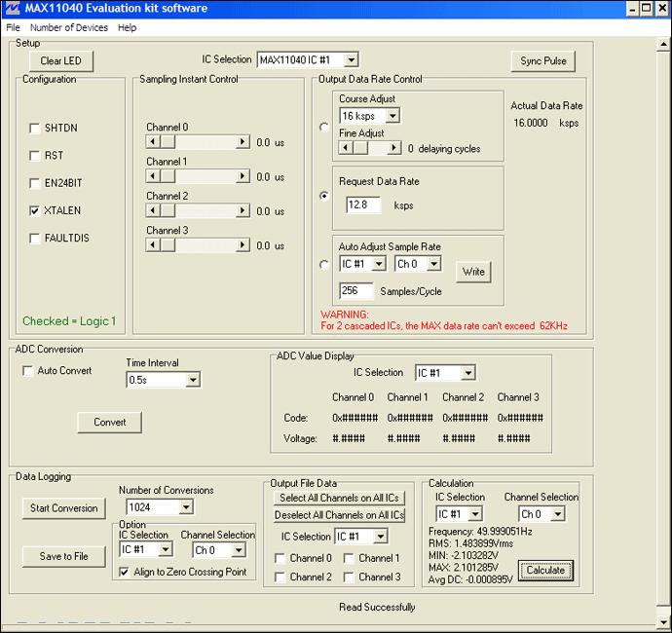
Task: Click the Samples/Cycle text field
Action: (356, 290)
